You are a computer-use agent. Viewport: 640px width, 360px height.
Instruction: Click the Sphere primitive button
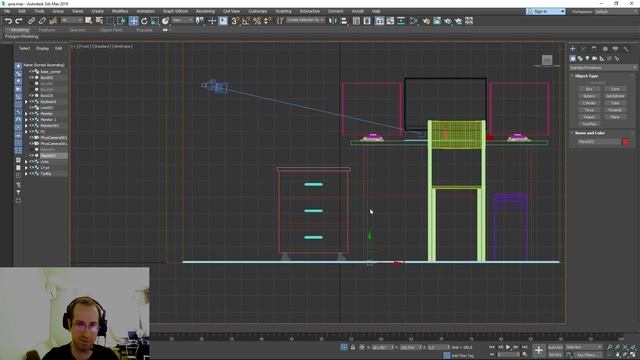pos(589,96)
